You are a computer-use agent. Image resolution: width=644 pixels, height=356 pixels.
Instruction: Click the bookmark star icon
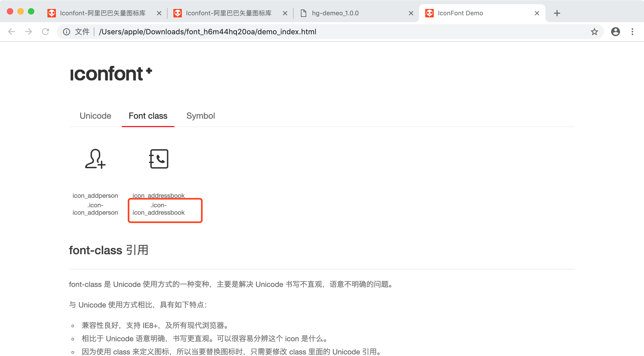point(594,32)
